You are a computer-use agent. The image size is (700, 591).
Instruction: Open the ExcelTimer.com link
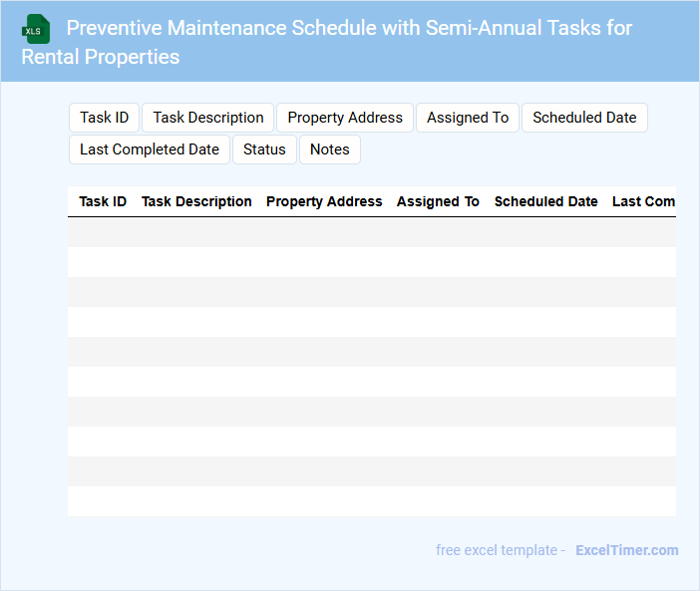[x=626, y=550]
